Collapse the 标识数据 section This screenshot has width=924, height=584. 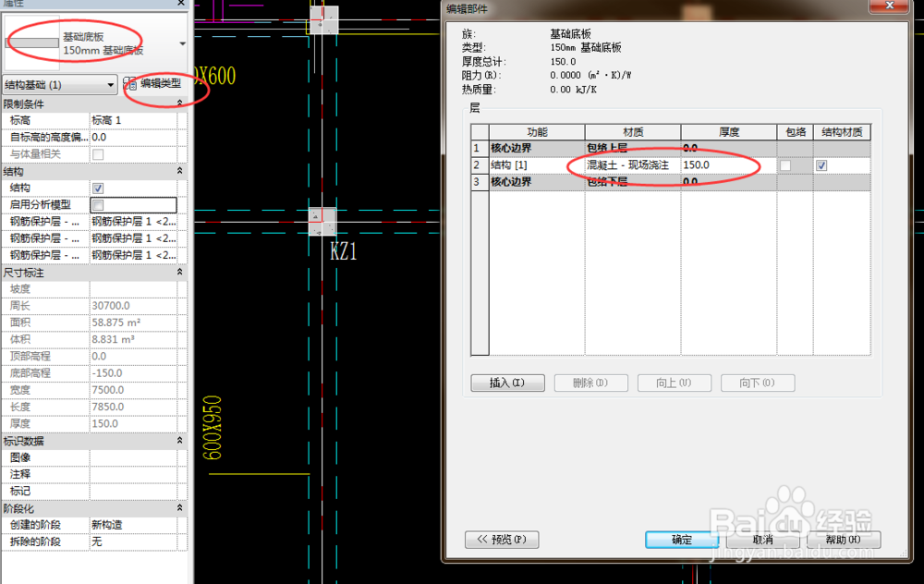point(180,441)
